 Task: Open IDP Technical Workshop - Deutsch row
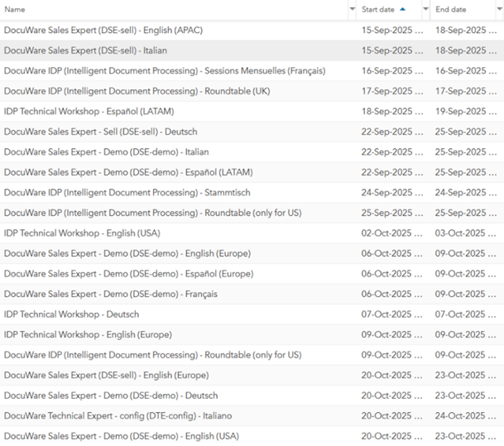71,314
